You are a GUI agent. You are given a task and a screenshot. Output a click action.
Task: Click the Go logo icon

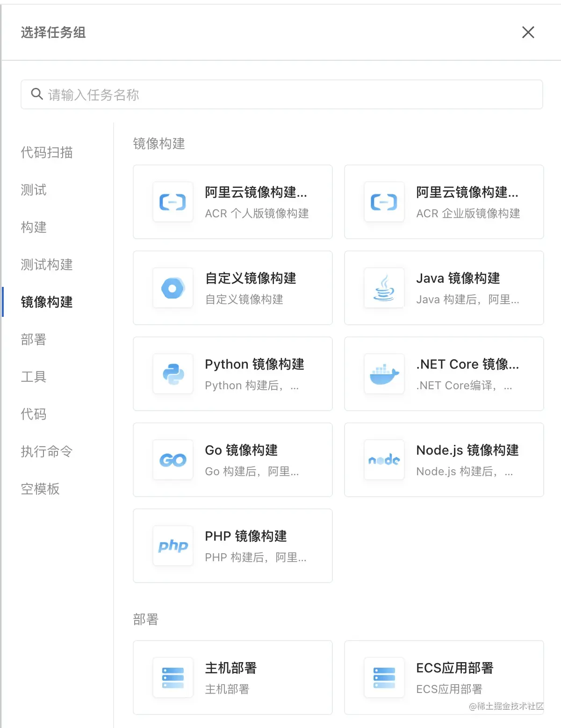click(x=173, y=460)
